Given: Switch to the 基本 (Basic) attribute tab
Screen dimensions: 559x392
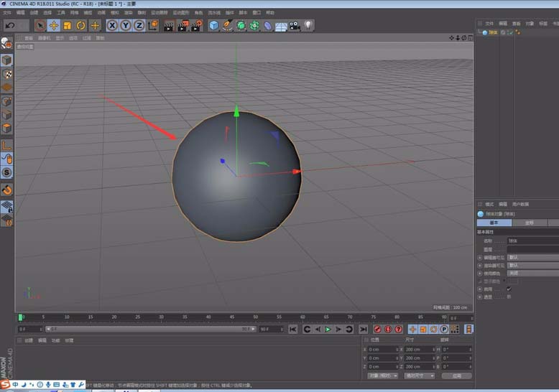Looking at the screenshot, I should [494, 223].
